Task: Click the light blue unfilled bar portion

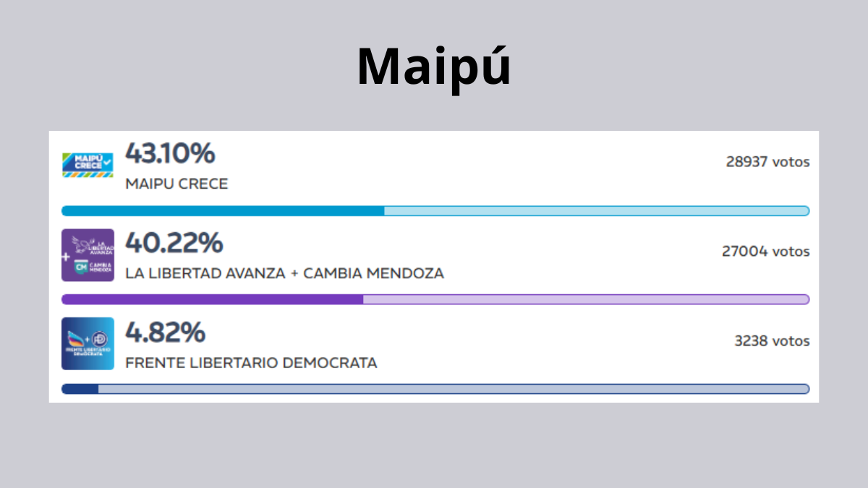Action: point(596,211)
